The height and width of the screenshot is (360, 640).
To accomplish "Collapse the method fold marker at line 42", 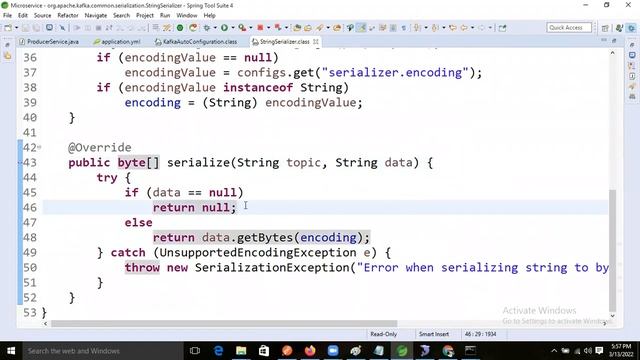I will (39, 147).
